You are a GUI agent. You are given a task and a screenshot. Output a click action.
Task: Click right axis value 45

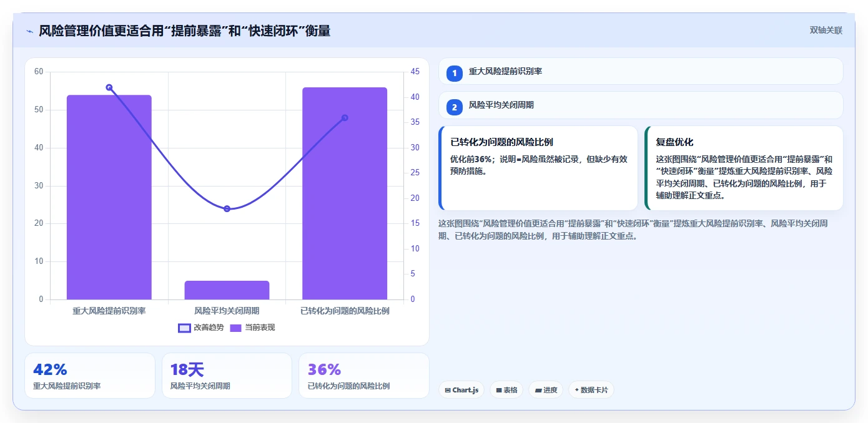tap(415, 72)
